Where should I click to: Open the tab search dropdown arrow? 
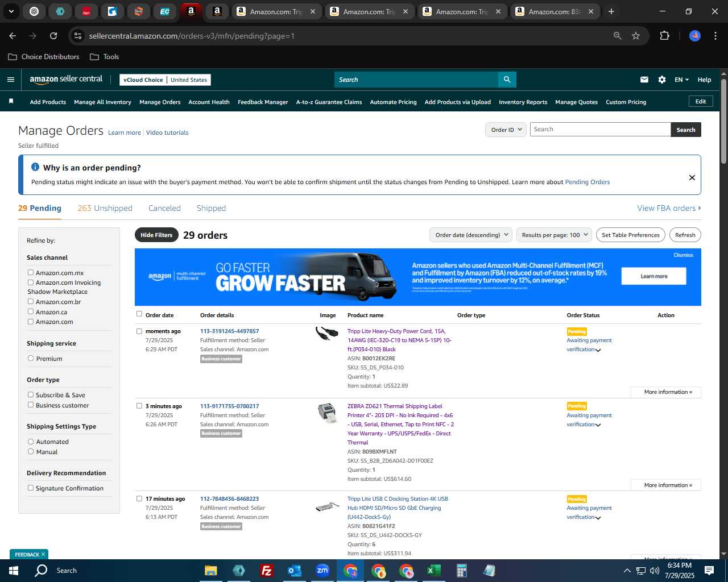click(11, 11)
